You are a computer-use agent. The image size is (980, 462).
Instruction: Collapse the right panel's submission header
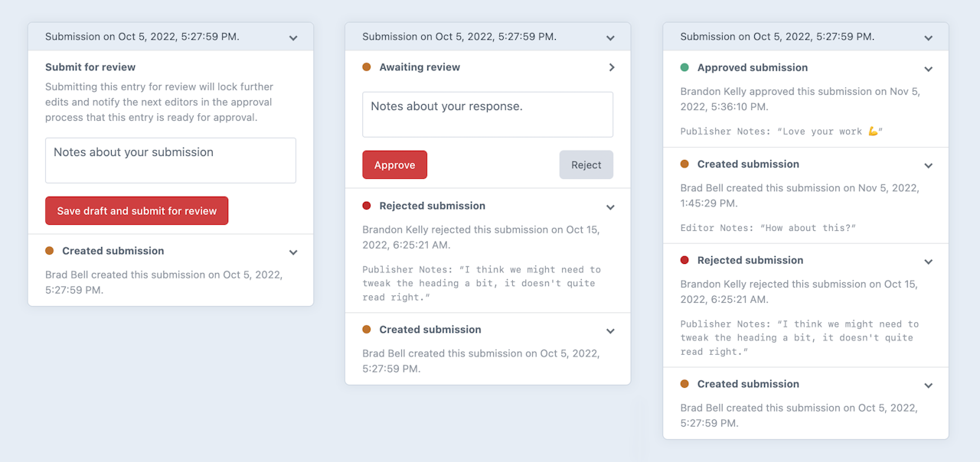tap(928, 37)
